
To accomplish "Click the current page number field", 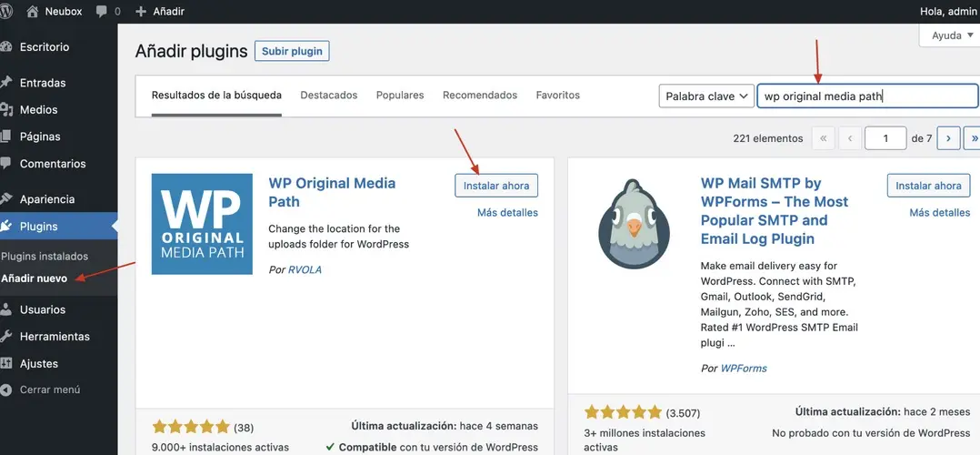I will point(885,138).
